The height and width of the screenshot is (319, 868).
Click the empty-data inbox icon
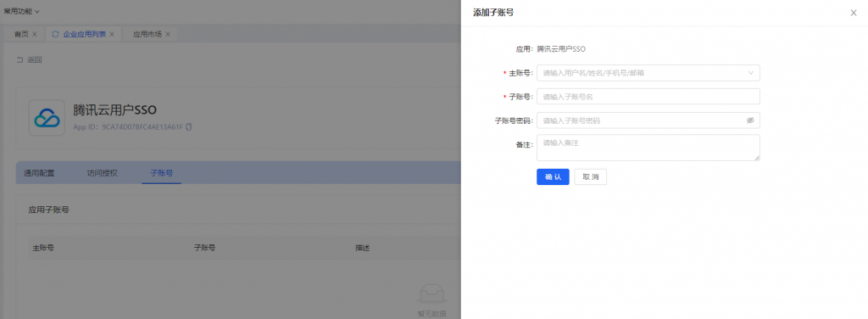431,294
